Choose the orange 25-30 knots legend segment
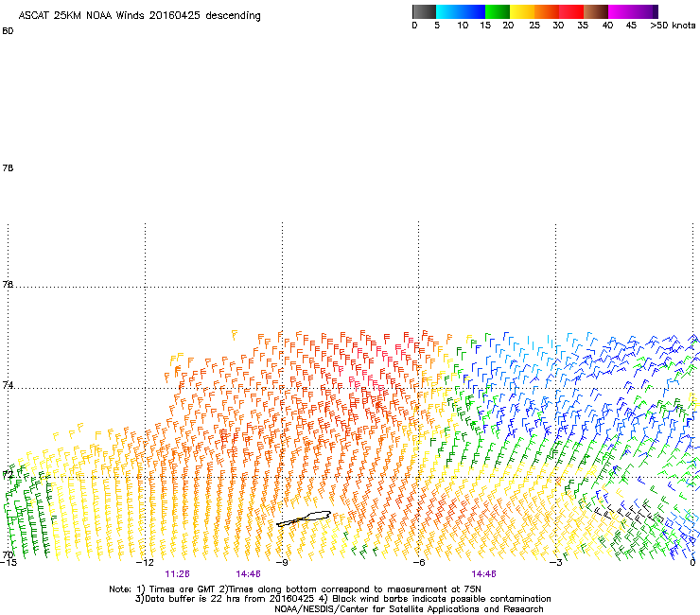This screenshot has height=615, width=700. tap(547, 11)
